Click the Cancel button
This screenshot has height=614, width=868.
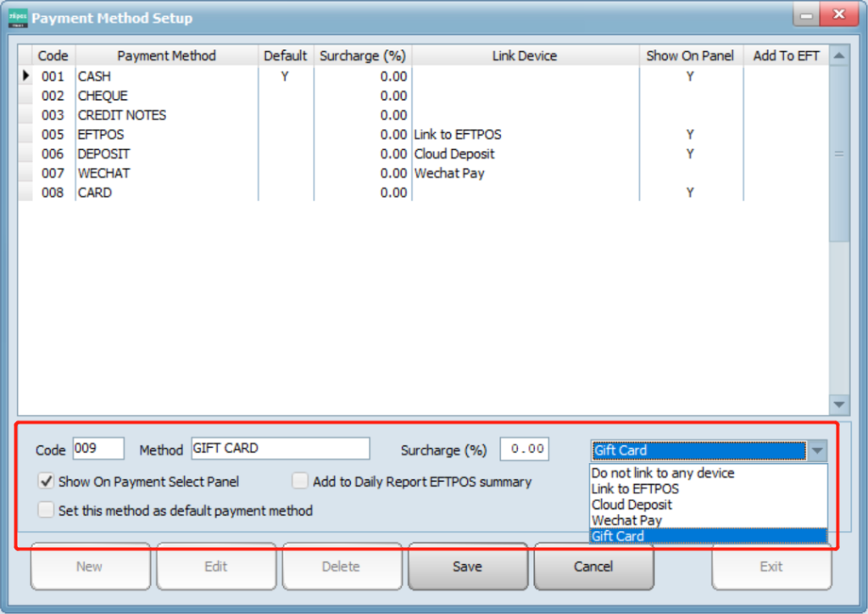click(x=593, y=567)
